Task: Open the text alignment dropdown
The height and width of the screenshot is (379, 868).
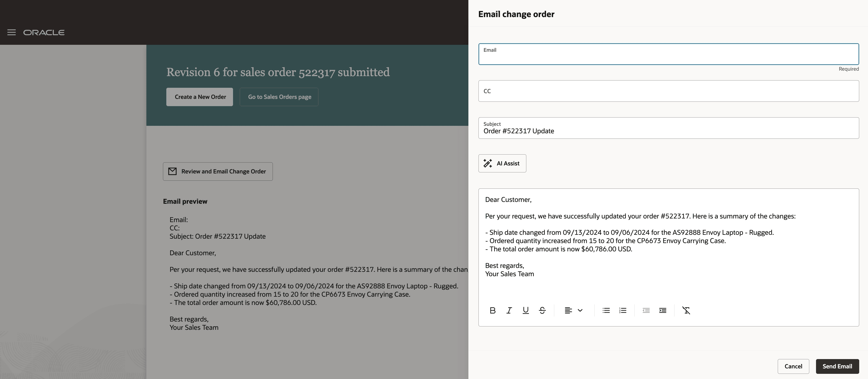Action: [x=573, y=310]
